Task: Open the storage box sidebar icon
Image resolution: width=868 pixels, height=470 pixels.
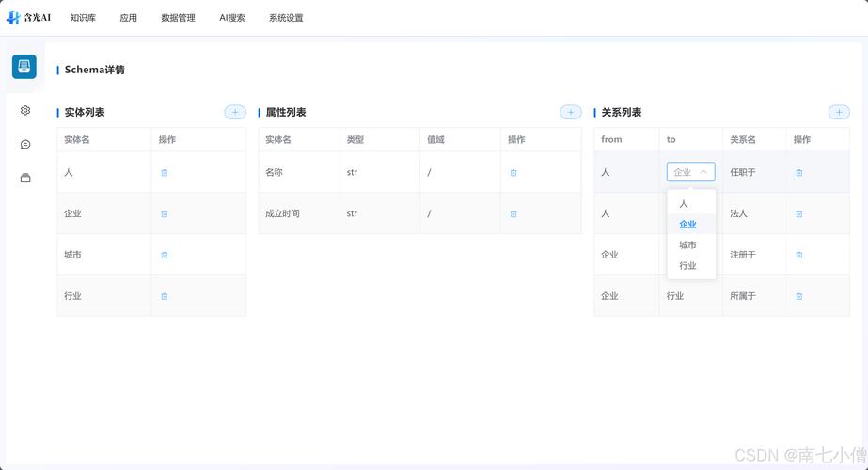Action: [x=25, y=178]
